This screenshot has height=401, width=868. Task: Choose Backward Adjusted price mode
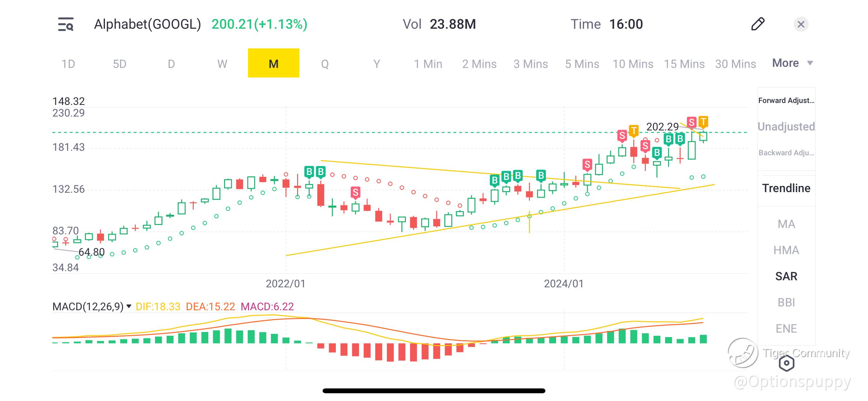(786, 153)
